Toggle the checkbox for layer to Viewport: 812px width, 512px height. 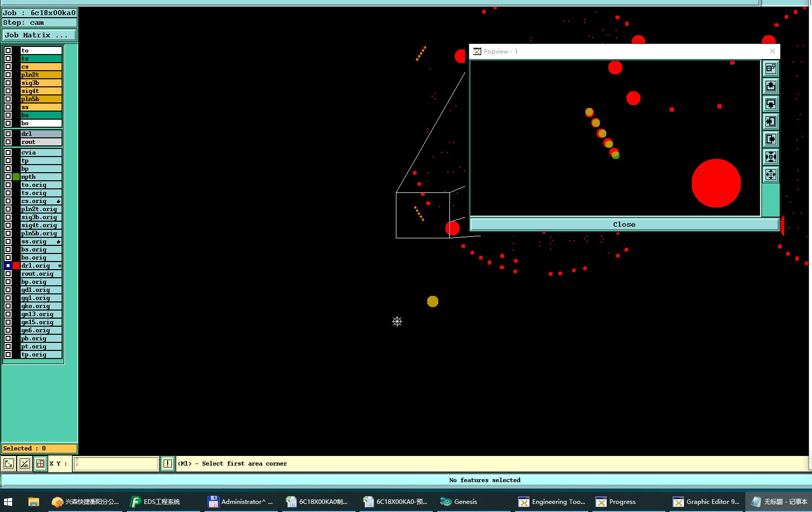coord(8,50)
